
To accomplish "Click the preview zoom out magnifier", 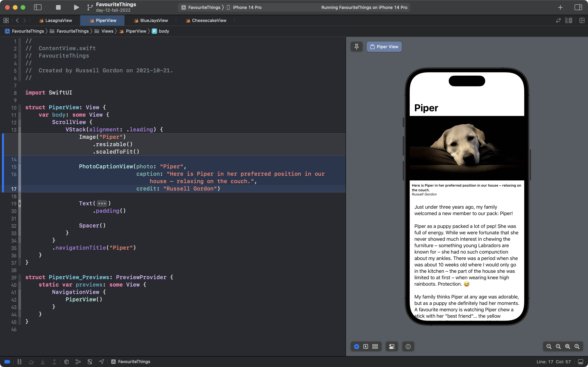I will click(x=549, y=346).
